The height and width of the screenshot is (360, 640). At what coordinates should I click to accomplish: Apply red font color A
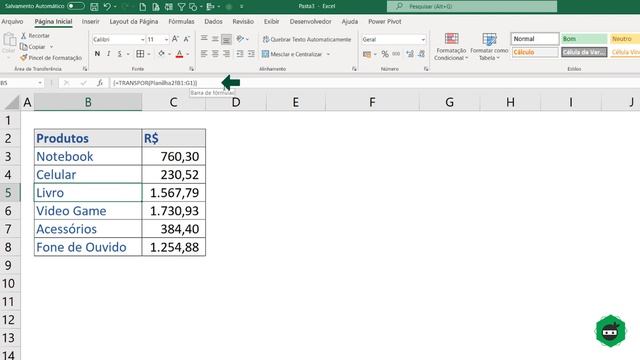[x=179, y=54]
